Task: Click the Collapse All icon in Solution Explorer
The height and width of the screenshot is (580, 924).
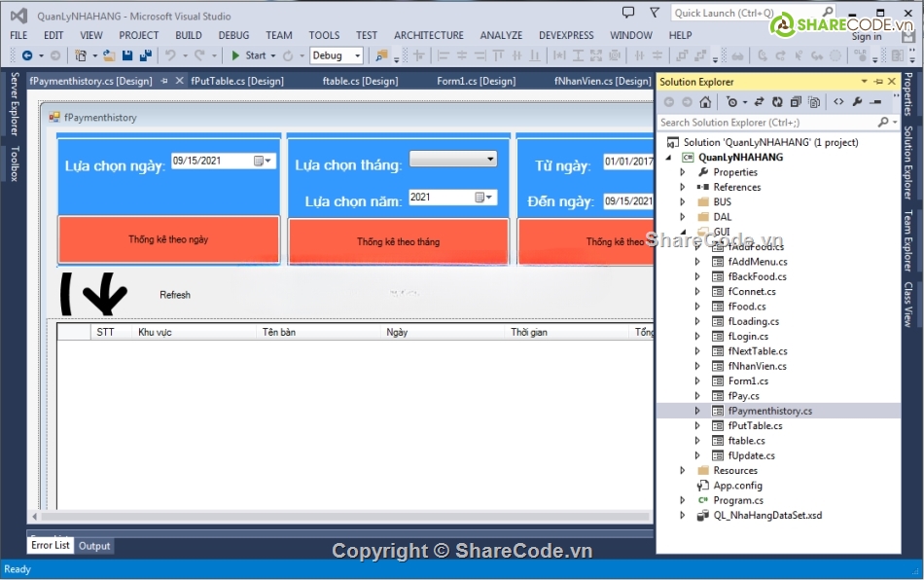Action: tap(796, 102)
